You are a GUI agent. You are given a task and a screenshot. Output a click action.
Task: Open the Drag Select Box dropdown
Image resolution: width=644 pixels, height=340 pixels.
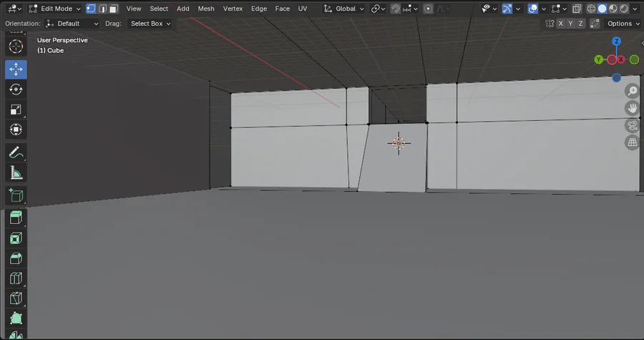[x=150, y=24]
